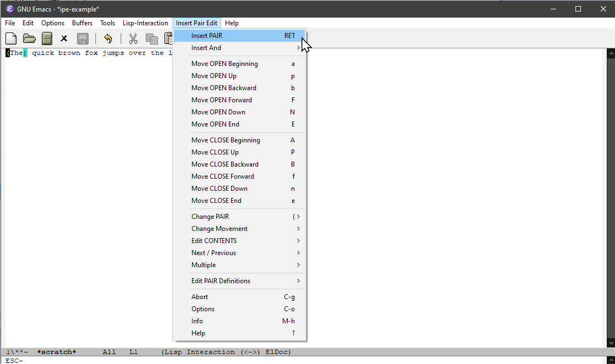Image resolution: width=615 pixels, height=364 pixels.
Task: Select Move OPEN Backward
Action: tap(239, 88)
